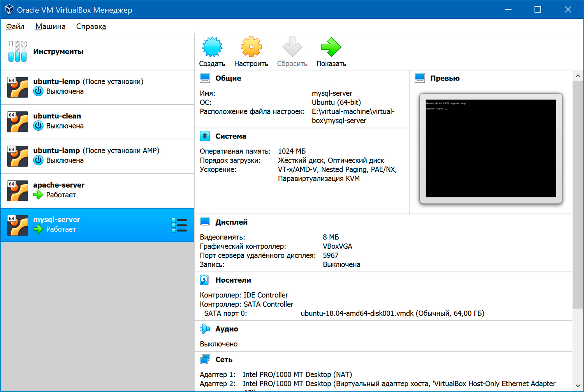The image size is (584, 392).
Task: Click Контроллер: SATA Controller text
Action: pyautogui.click(x=246, y=304)
